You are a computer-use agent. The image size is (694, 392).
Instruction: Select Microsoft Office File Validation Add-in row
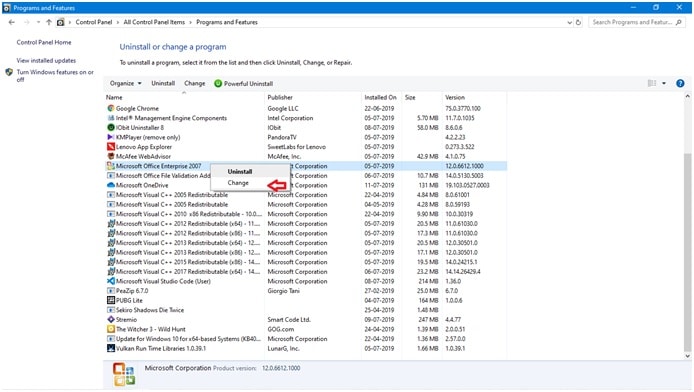click(305, 176)
